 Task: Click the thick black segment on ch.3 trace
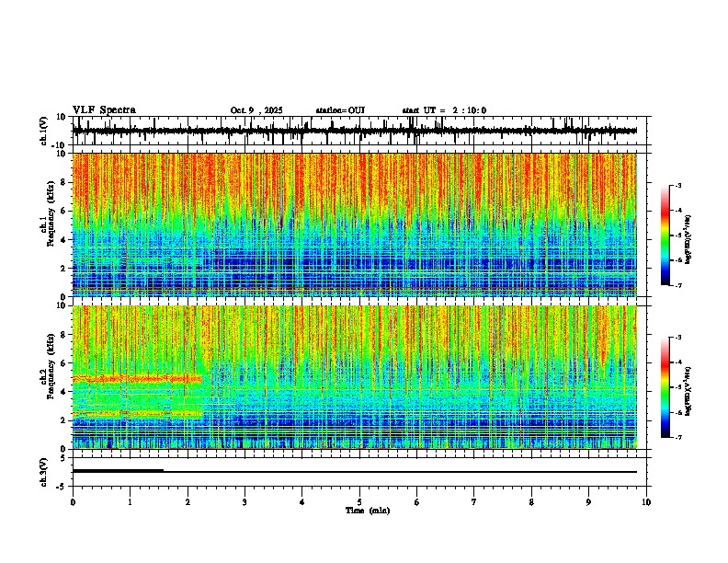point(118,471)
